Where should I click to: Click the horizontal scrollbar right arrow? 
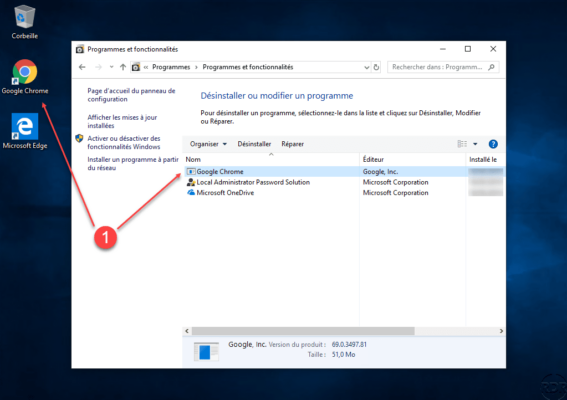tap(501, 331)
